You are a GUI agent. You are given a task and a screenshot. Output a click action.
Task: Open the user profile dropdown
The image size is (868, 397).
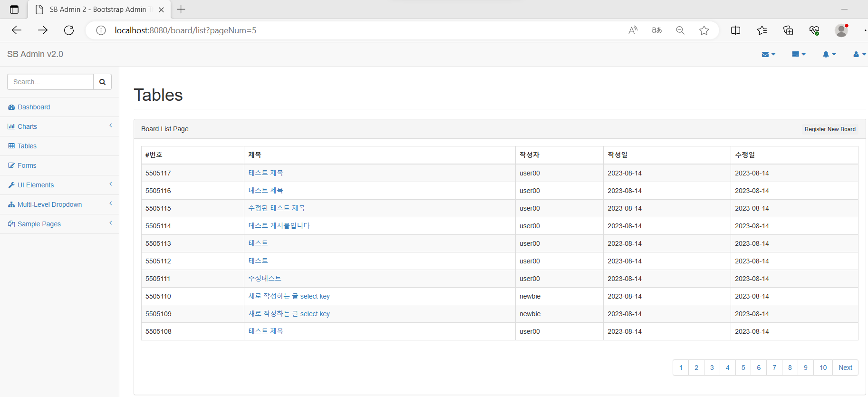859,54
